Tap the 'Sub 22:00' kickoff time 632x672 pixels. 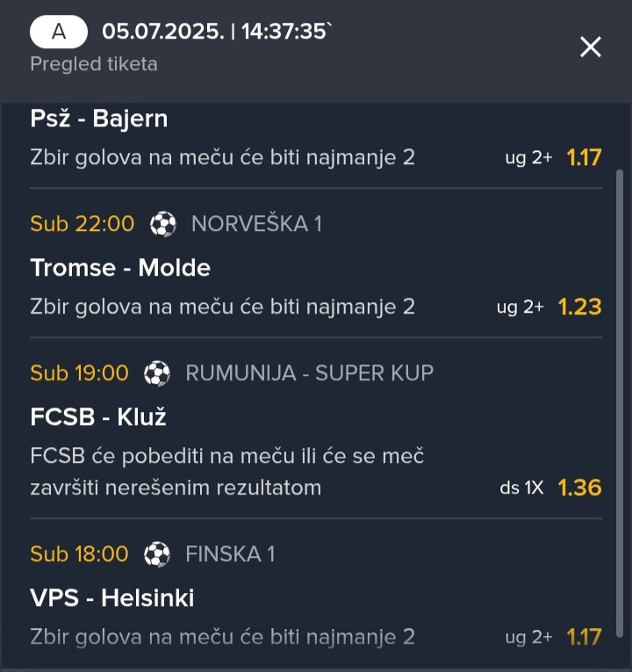pyautogui.click(x=83, y=224)
